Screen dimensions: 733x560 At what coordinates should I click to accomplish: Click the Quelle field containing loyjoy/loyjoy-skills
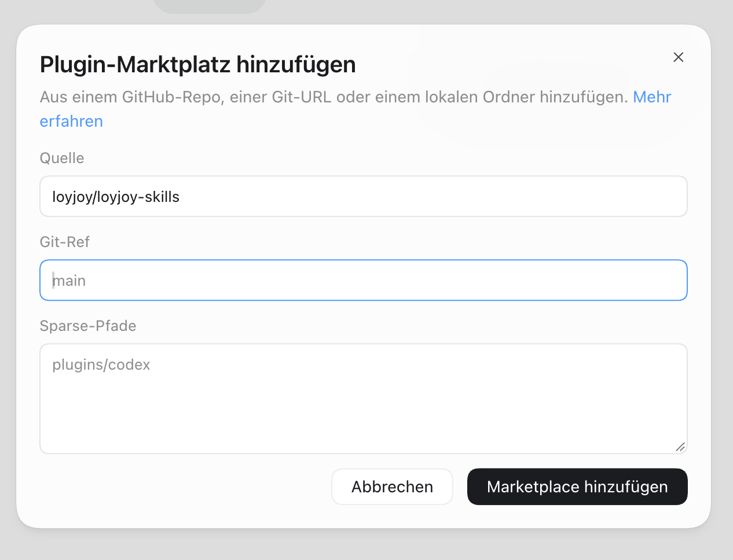364,197
